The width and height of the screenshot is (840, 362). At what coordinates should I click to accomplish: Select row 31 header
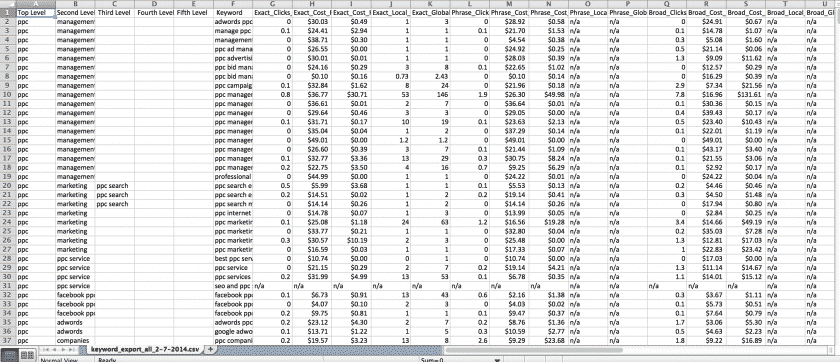click(x=8, y=286)
